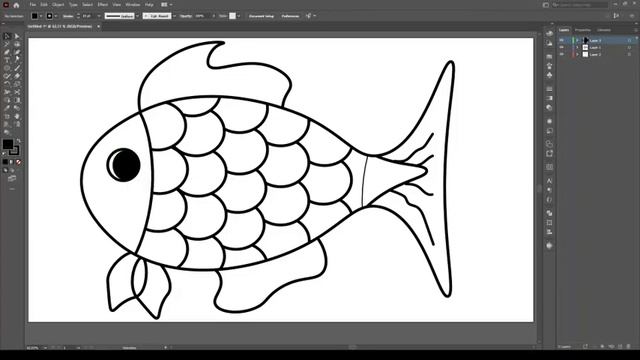640x360 pixels.
Task: Toggle visibility of the middle layer
Action: coord(562,47)
